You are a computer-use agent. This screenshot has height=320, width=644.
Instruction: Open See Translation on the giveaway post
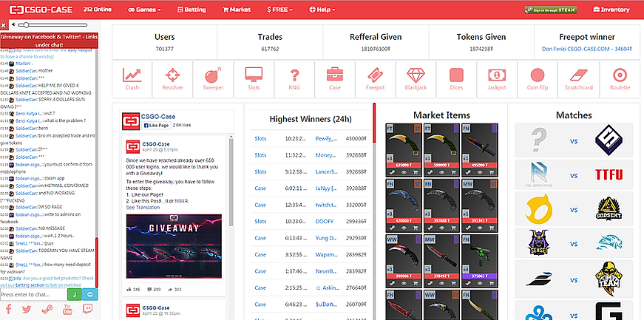click(143, 208)
